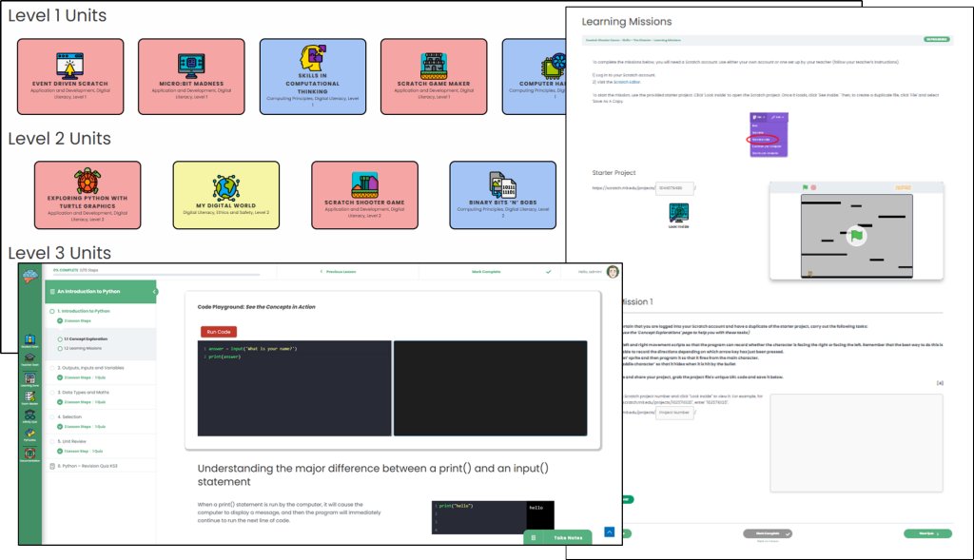The width and height of the screenshot is (974, 560).
Task: Click the course progress bar in lesson header
Action: (x=157, y=275)
